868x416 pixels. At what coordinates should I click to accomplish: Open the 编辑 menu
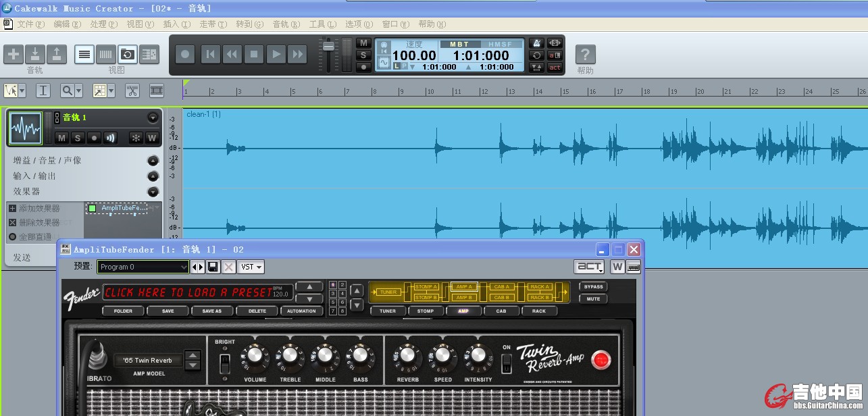pyautogui.click(x=67, y=24)
